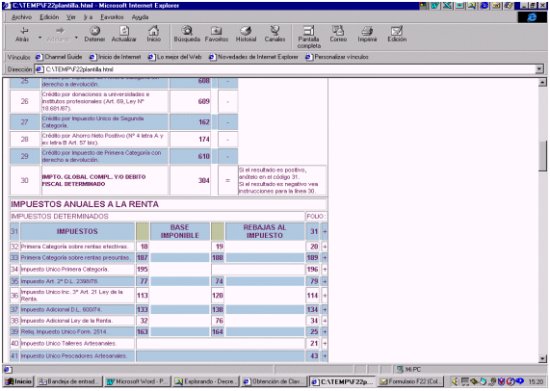550x391 pixels.
Task: Open the Adelante history dropdown arrow
Action: coord(76,37)
